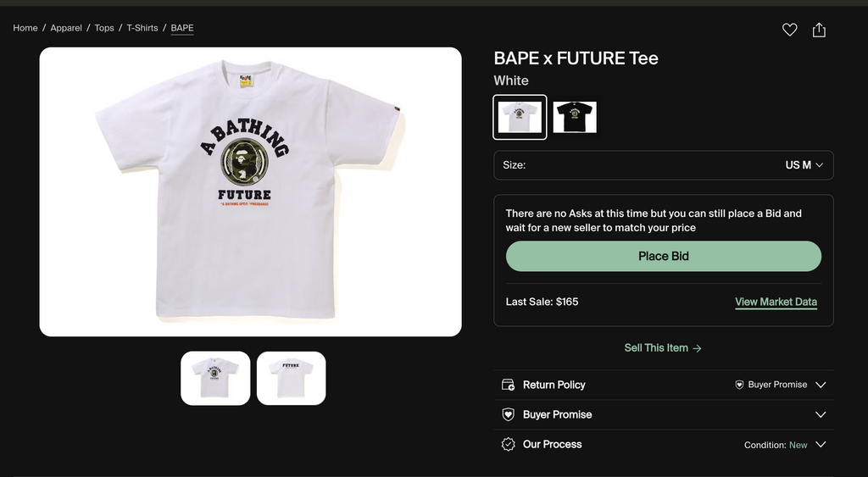Click the Buyer Promise shield icon
The height and width of the screenshot is (477, 868).
(x=509, y=414)
